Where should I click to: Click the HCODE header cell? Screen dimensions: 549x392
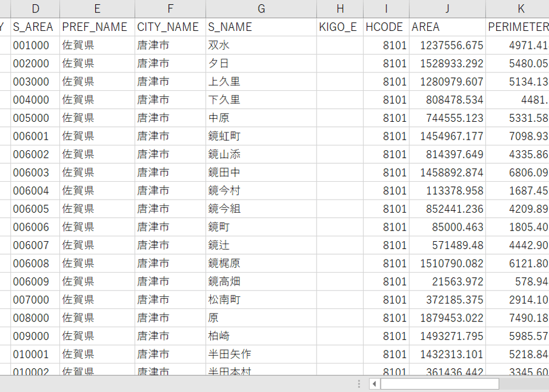click(386, 27)
